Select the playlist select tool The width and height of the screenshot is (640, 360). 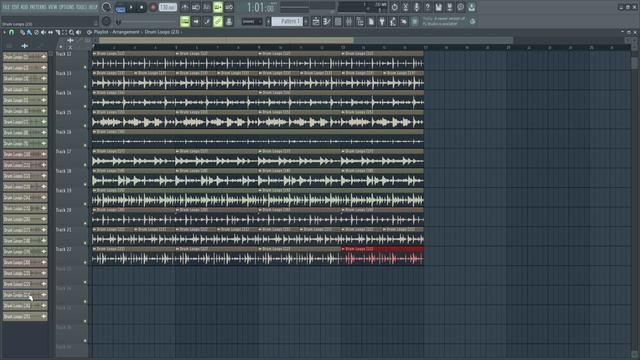pyautogui.click(x=64, y=32)
